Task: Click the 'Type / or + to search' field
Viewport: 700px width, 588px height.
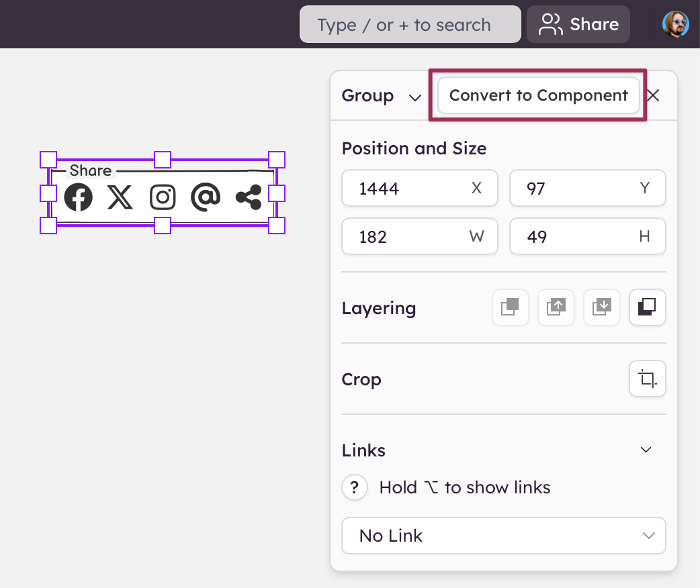Action: tap(410, 25)
